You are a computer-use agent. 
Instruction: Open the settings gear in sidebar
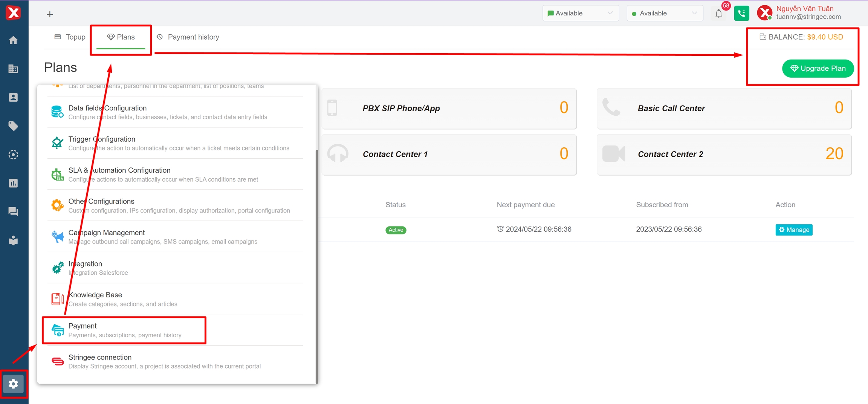tap(14, 384)
